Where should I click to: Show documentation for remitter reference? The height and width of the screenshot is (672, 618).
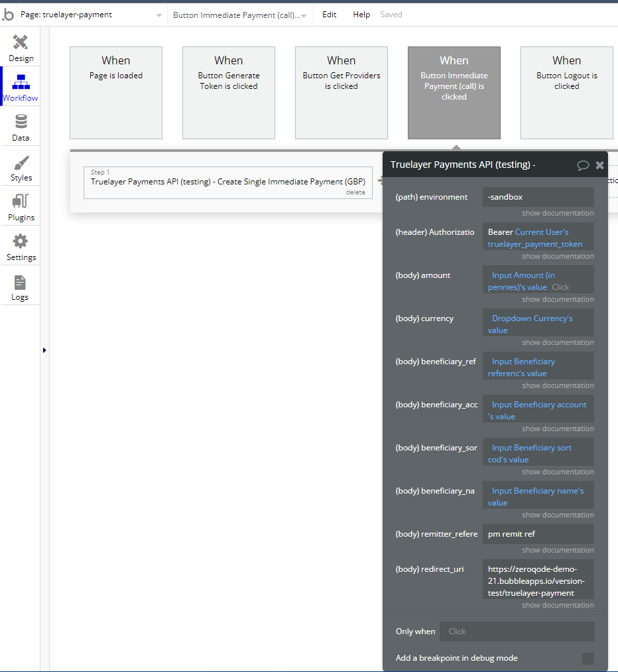pyautogui.click(x=558, y=550)
